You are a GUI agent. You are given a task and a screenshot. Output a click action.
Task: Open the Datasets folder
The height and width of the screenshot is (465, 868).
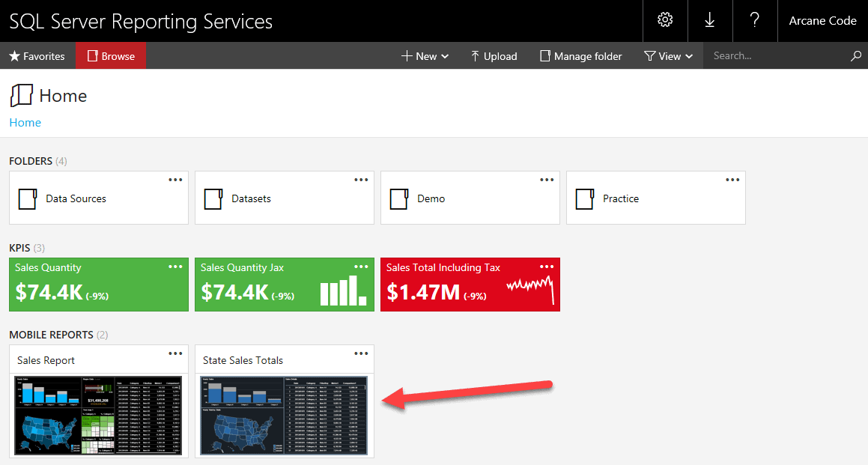point(285,198)
